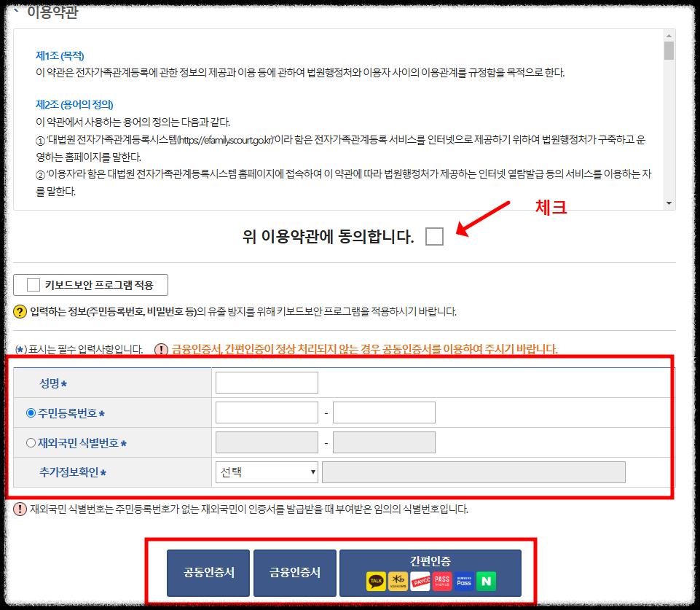Image resolution: width=700 pixels, height=610 pixels.
Task: Click the 입력하는 정보(주민등록번호, 비밀번호 등) notice text
Action: point(243,312)
